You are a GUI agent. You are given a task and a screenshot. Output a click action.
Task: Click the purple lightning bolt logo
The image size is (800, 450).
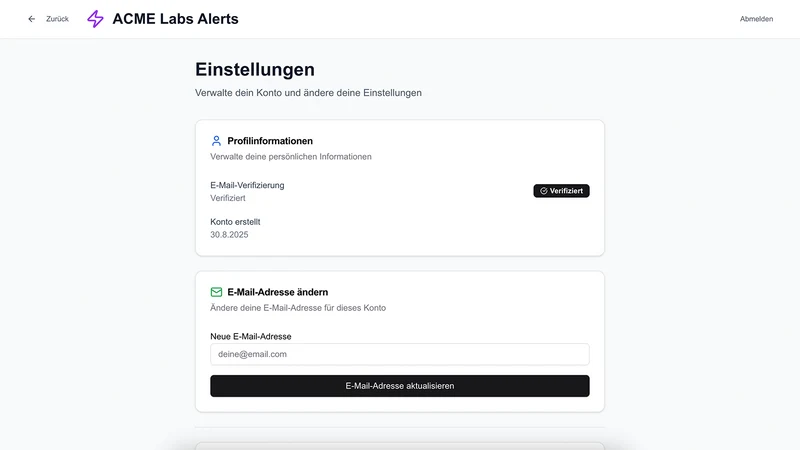point(95,19)
